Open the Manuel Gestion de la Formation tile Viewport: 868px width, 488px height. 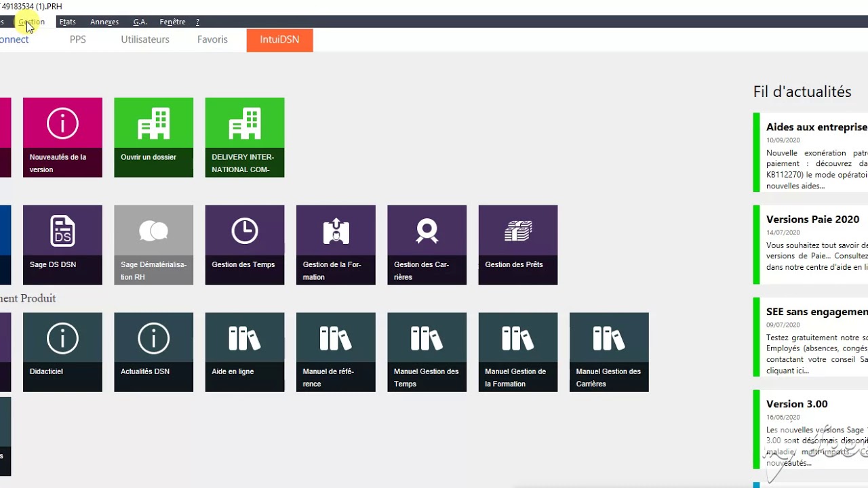(x=518, y=352)
